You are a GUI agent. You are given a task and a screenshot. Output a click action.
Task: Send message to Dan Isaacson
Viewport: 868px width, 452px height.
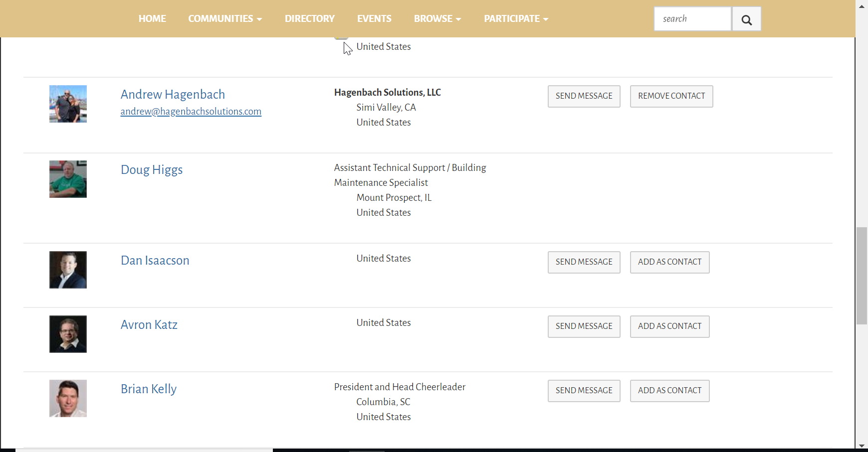click(x=584, y=262)
